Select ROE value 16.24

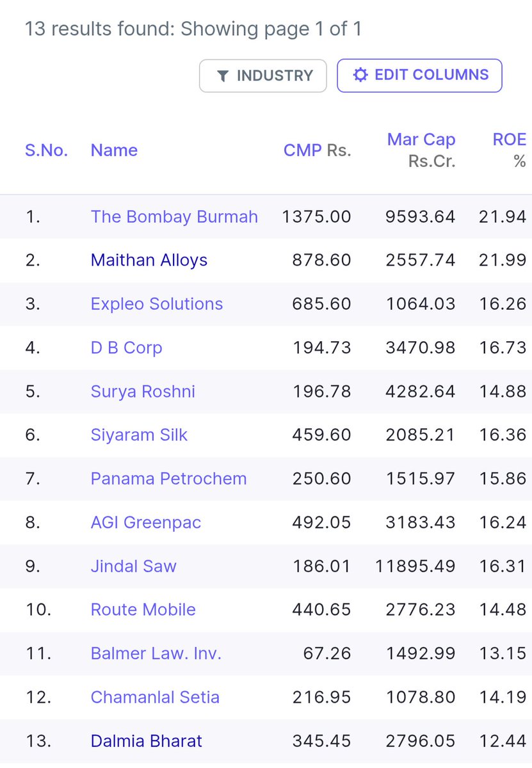pos(503,522)
